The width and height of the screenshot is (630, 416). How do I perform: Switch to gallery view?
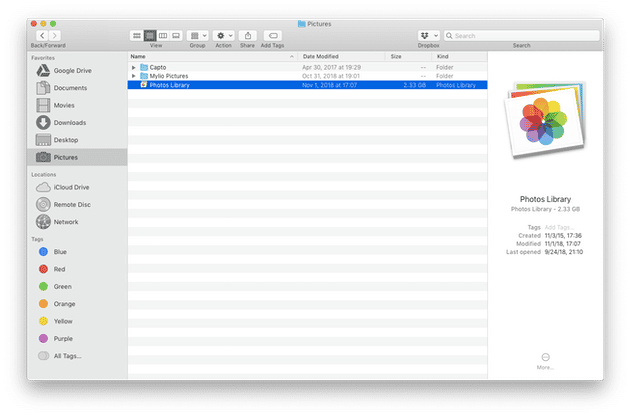(176, 35)
